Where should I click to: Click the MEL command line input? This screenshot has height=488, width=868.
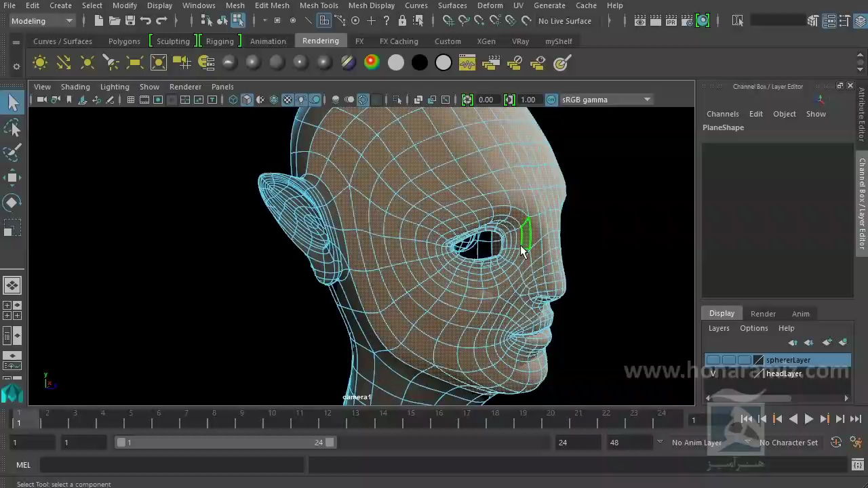[x=173, y=465]
